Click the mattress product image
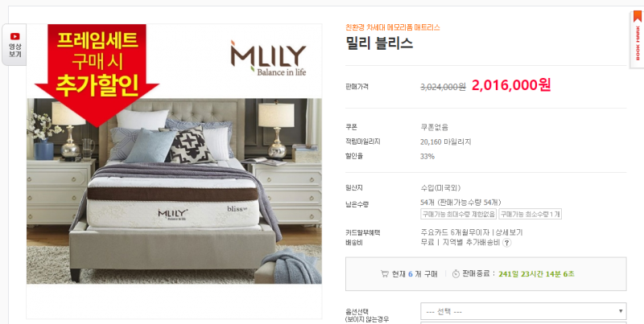 (174, 191)
